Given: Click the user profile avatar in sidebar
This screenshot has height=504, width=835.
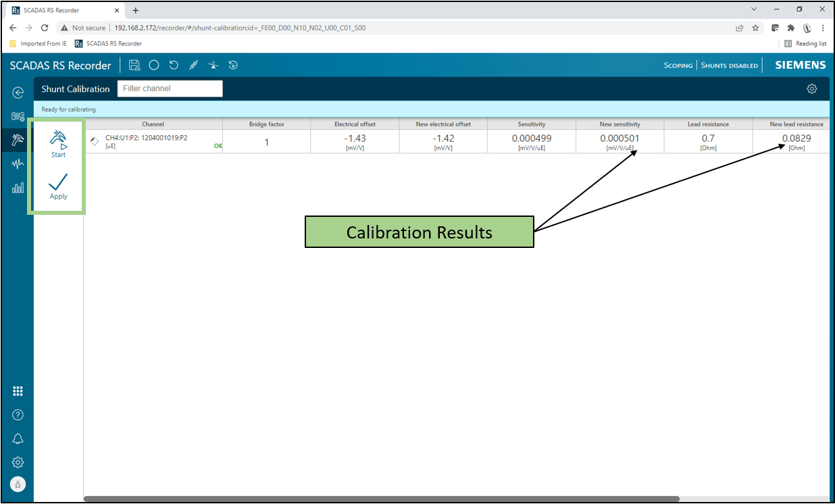Looking at the screenshot, I should click(x=18, y=484).
